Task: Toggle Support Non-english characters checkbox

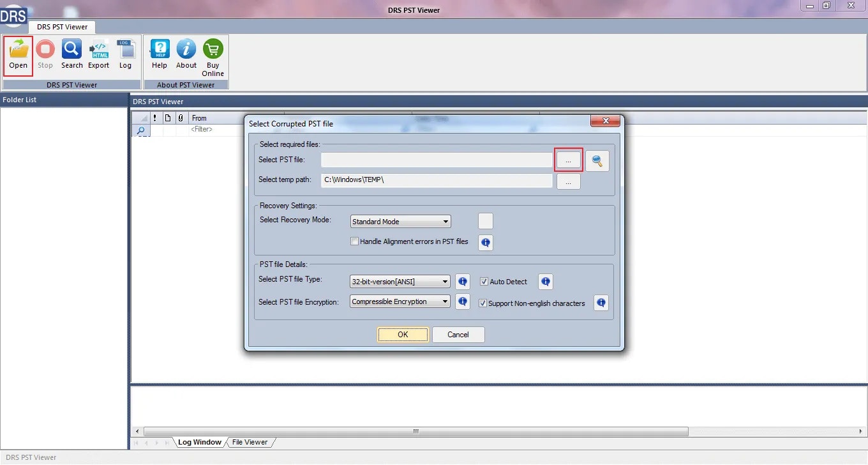Action: tap(483, 303)
